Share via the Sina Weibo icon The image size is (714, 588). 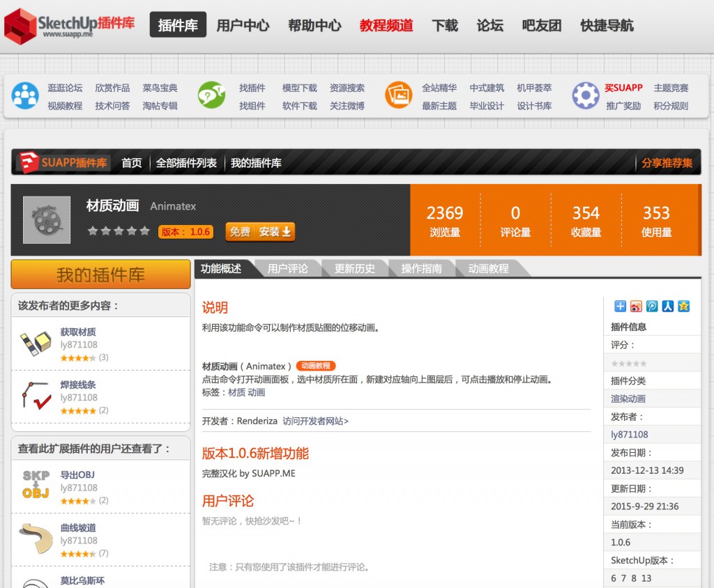pyautogui.click(x=636, y=306)
